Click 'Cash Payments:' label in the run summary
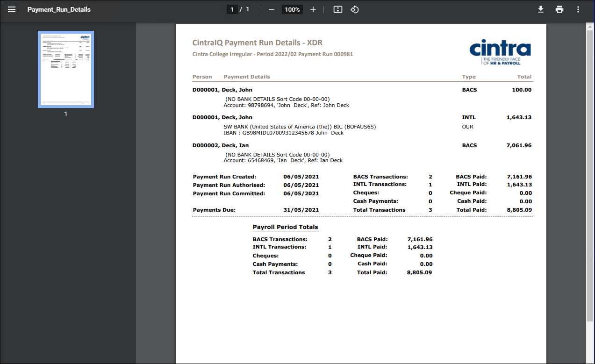 (x=376, y=201)
